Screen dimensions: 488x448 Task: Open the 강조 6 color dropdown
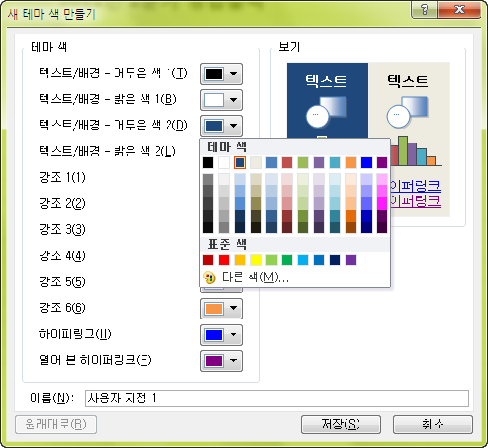tap(222, 308)
